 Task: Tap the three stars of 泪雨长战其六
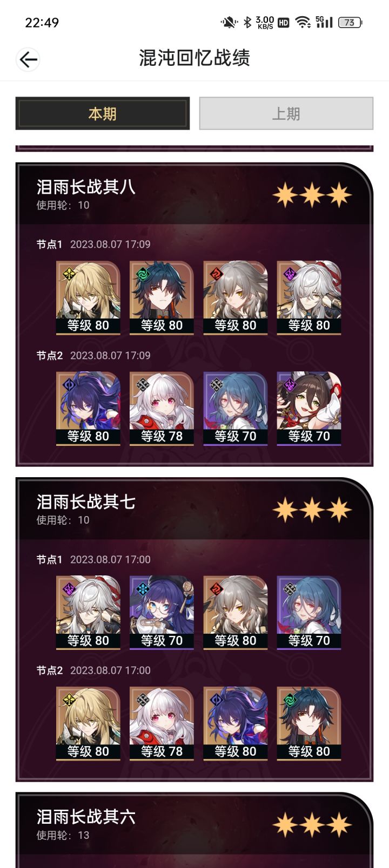pos(312,825)
